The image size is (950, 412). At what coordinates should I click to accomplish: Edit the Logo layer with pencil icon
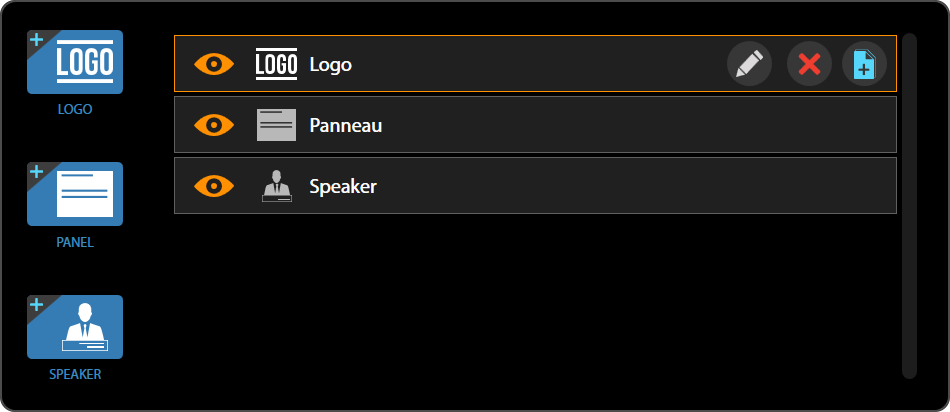point(749,64)
